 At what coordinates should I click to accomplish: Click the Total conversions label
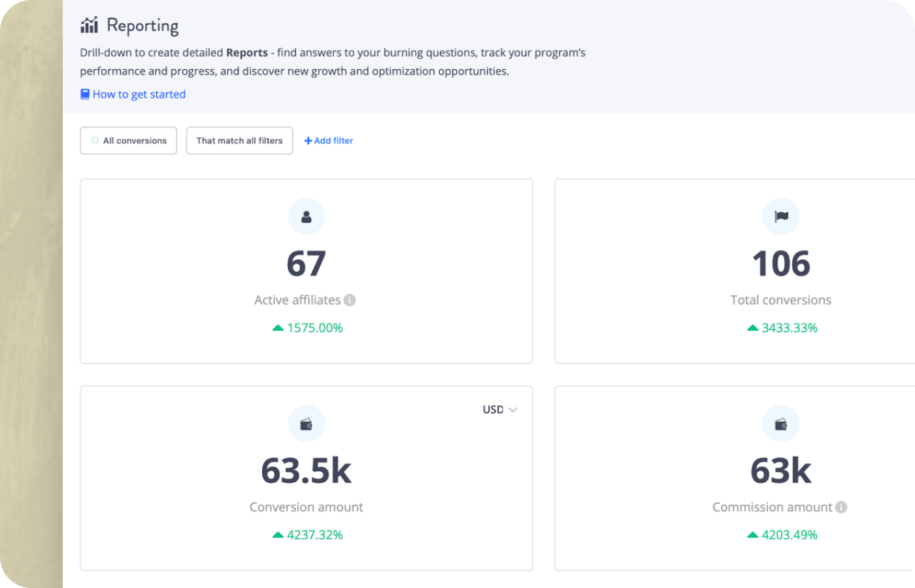(x=781, y=300)
